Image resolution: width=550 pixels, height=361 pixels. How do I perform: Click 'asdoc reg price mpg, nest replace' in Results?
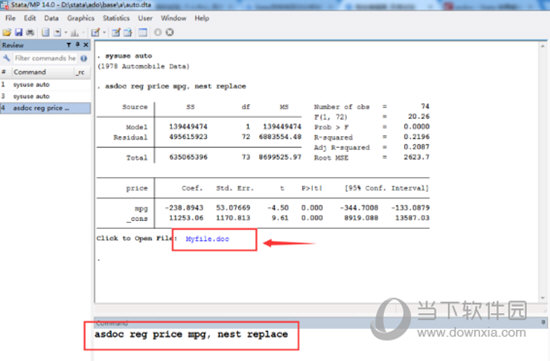click(x=175, y=86)
